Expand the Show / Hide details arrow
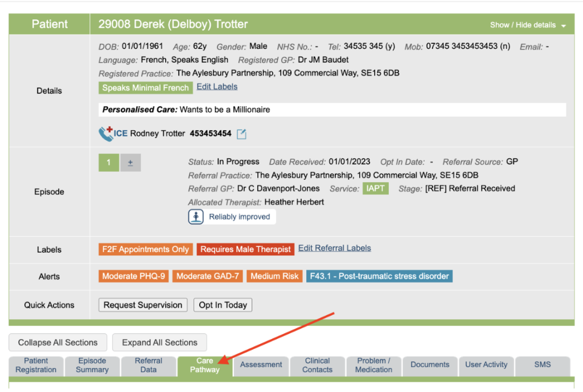Image resolution: width=583 pixels, height=392 pixels. pyautogui.click(x=563, y=26)
